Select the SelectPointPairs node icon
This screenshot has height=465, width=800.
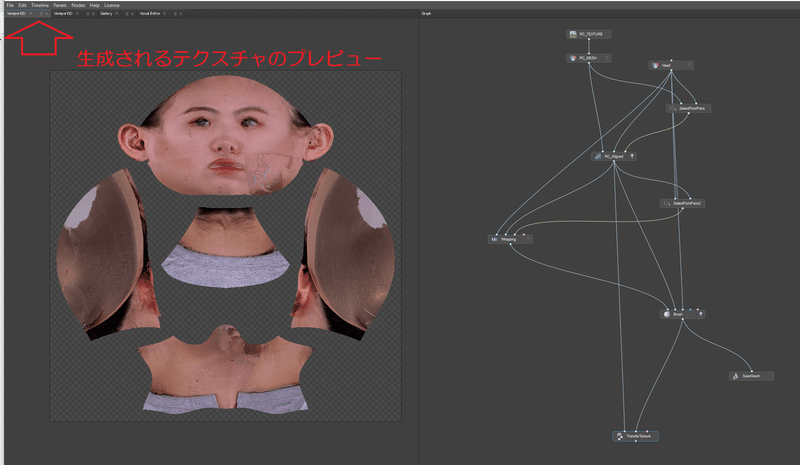coord(673,108)
